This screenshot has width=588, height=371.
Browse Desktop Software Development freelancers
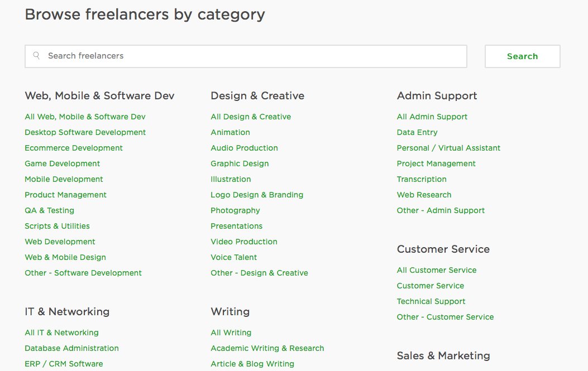click(85, 132)
